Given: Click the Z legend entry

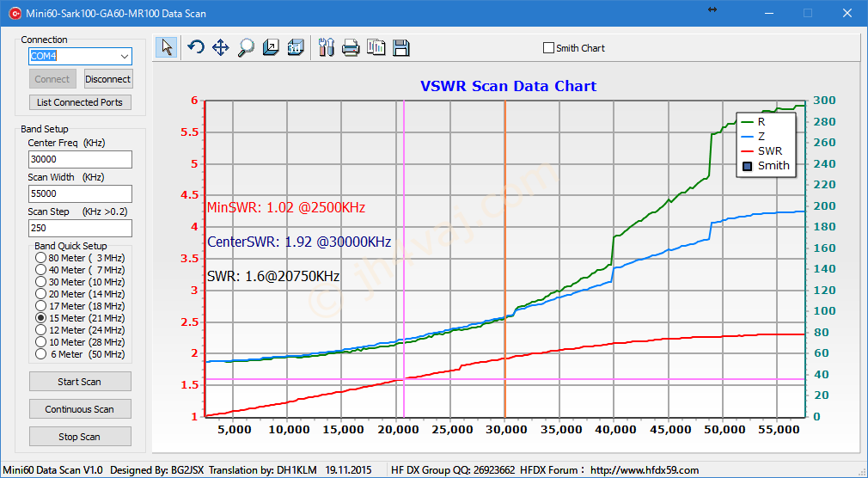Looking at the screenshot, I should 754,136.
